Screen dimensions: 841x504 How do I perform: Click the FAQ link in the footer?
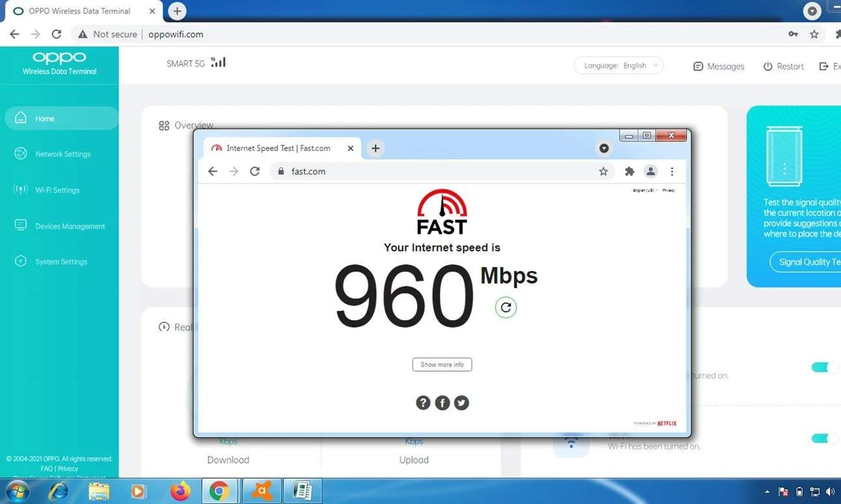pyautogui.click(x=46, y=468)
